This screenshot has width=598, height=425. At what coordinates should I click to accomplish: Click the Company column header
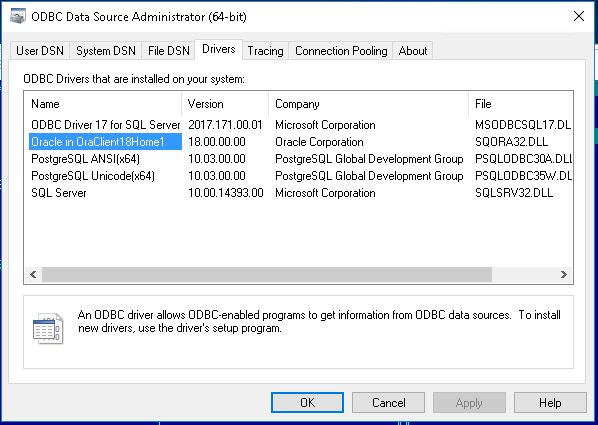click(368, 104)
